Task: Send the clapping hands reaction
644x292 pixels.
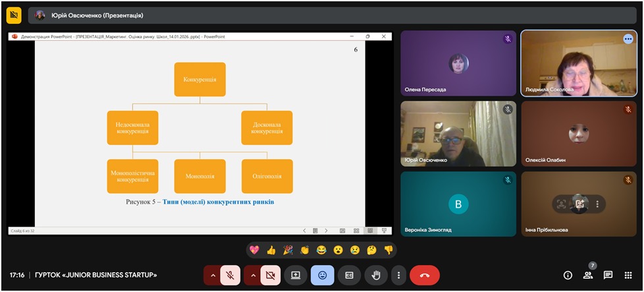Action: pos(305,250)
